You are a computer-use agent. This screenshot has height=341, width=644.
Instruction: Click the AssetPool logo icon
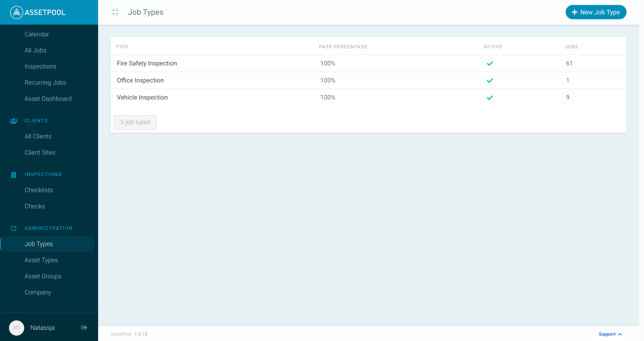(x=17, y=12)
